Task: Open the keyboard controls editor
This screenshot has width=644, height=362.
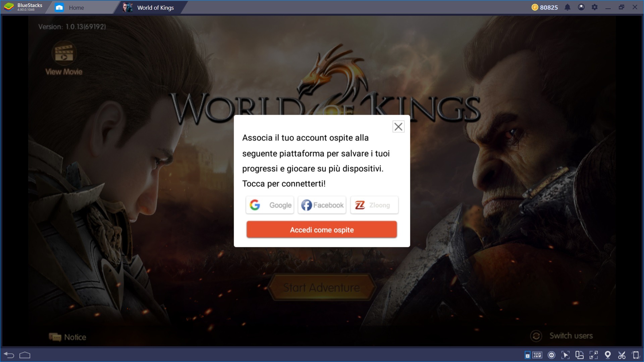Action: pos(537,355)
